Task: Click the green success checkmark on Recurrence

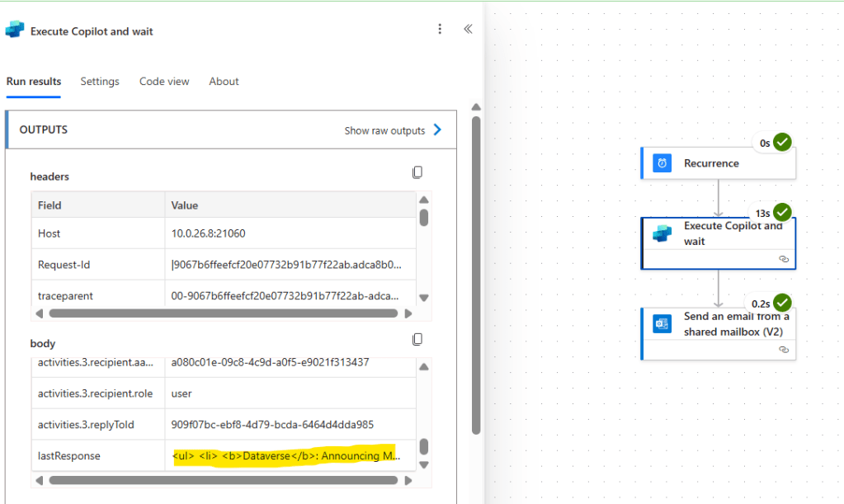Action: pyautogui.click(x=781, y=142)
